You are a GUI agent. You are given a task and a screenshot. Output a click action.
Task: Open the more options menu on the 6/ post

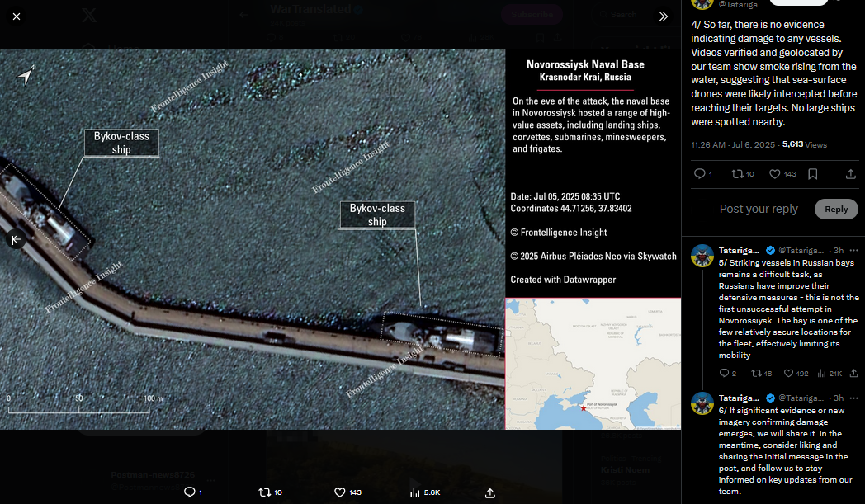854,398
